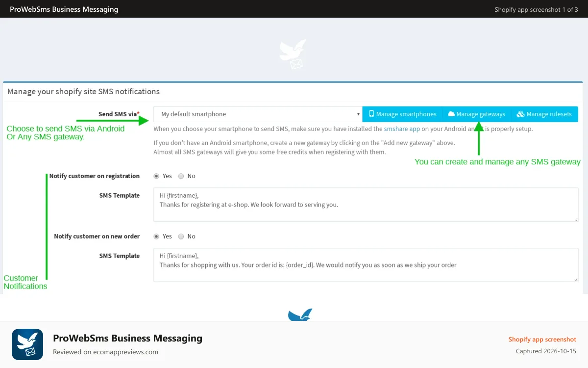Grab the resize handle of new order template box

(575, 279)
